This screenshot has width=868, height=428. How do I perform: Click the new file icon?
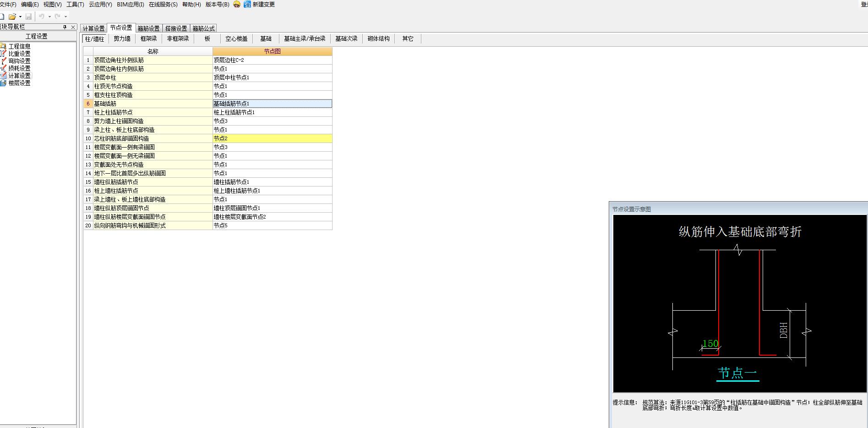pos(2,16)
